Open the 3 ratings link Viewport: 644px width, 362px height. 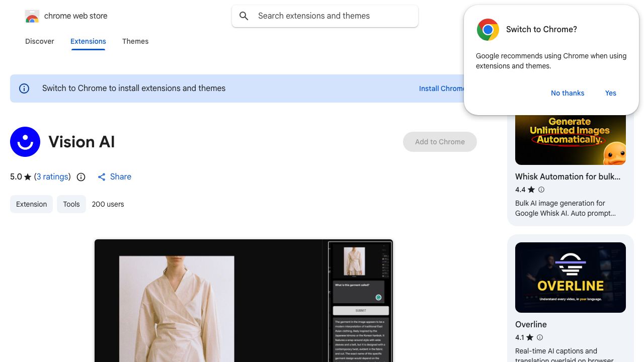click(x=52, y=177)
